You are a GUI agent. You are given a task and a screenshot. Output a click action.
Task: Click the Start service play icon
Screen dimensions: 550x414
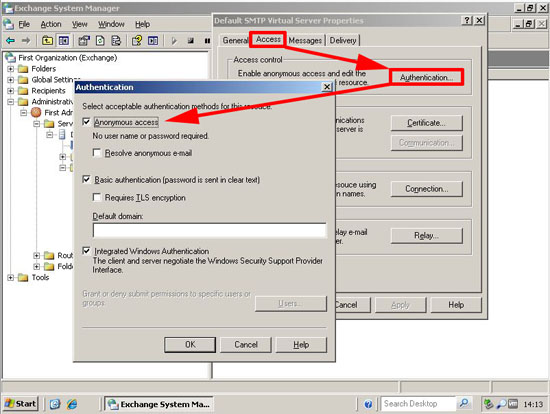click(174, 41)
